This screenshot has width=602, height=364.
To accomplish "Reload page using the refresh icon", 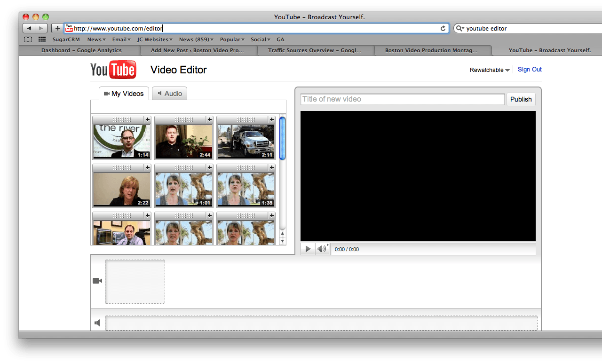I will tap(443, 28).
